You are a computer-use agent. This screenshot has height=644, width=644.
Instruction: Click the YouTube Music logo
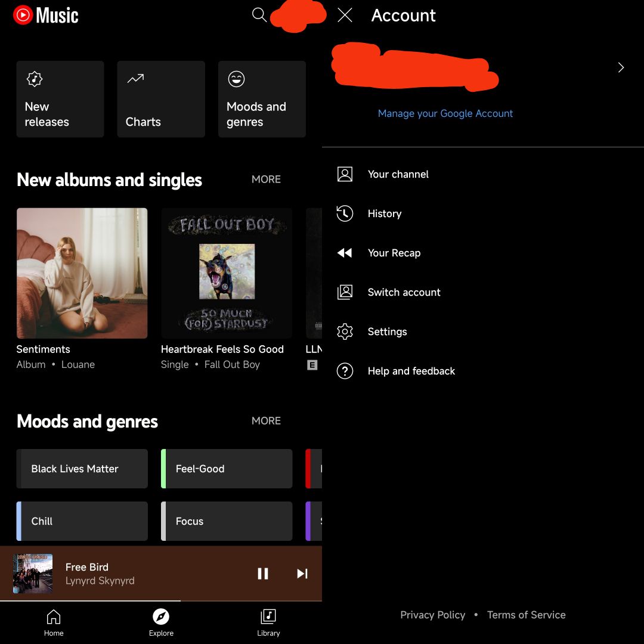(45, 15)
